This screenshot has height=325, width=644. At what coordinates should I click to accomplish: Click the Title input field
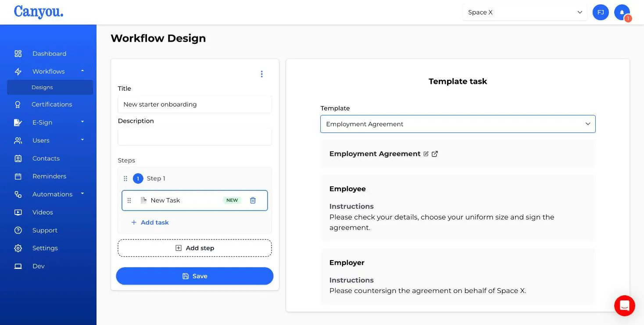(195, 104)
